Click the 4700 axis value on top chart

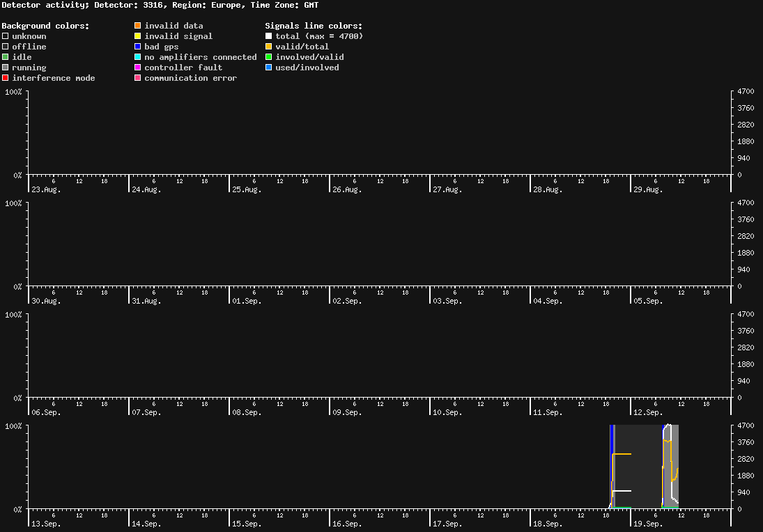click(746, 91)
